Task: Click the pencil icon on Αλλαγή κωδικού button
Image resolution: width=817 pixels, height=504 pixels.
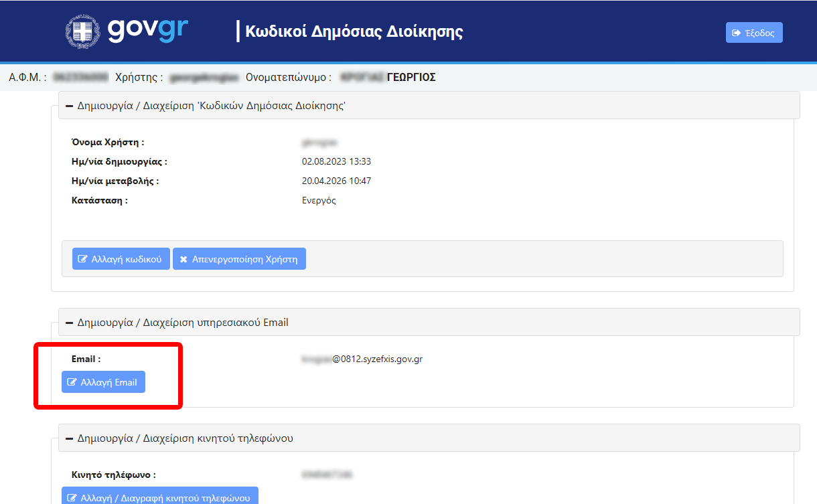Action: (x=82, y=258)
